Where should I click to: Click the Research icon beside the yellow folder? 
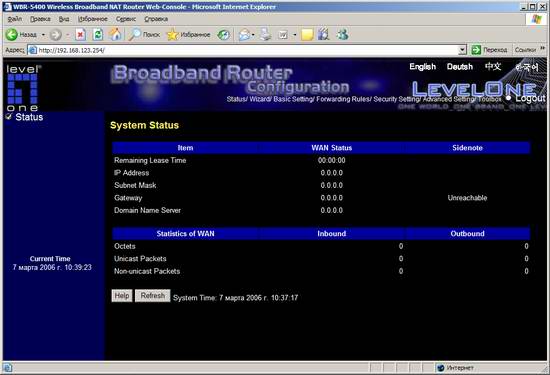[324, 34]
